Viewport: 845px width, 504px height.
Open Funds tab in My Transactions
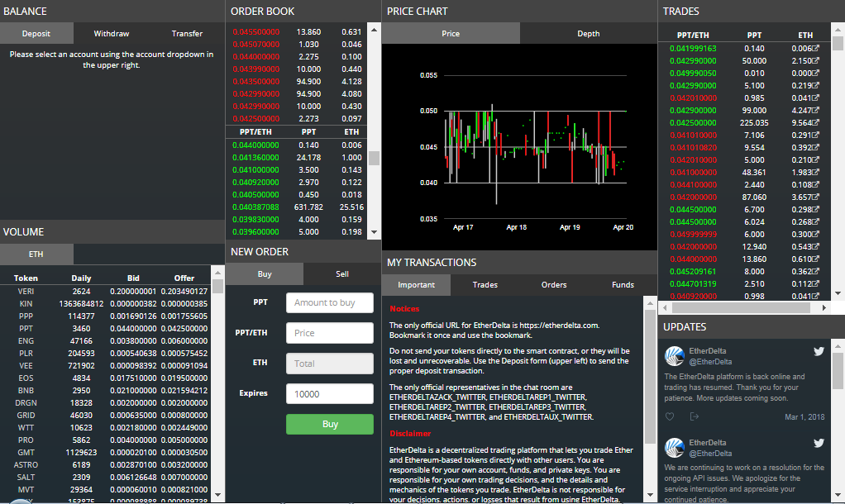point(623,285)
